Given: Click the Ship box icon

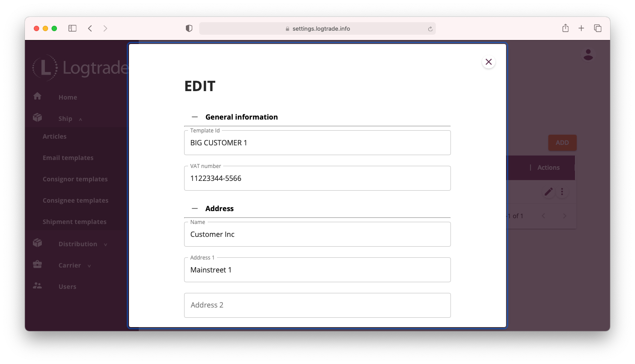Looking at the screenshot, I should (37, 117).
